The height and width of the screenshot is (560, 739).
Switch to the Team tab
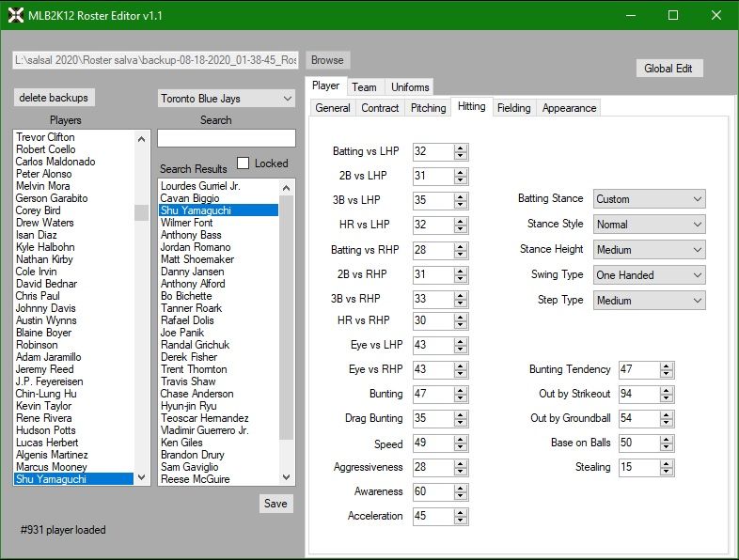pos(364,87)
